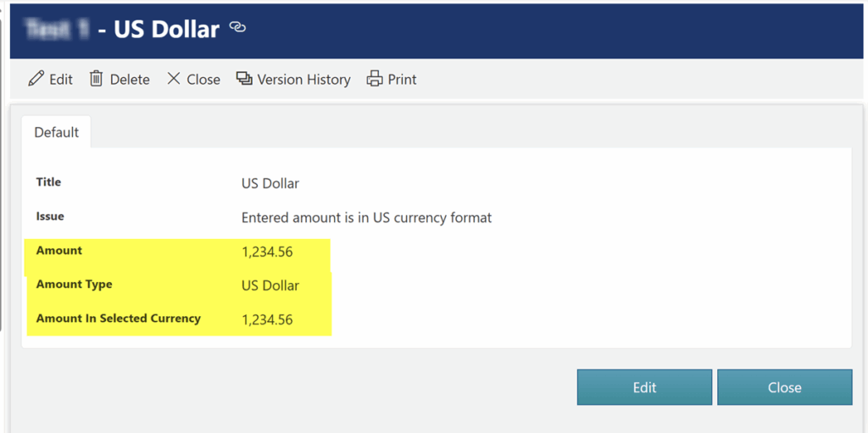The width and height of the screenshot is (868, 433).
Task: Click the teal Edit button
Action: point(644,387)
